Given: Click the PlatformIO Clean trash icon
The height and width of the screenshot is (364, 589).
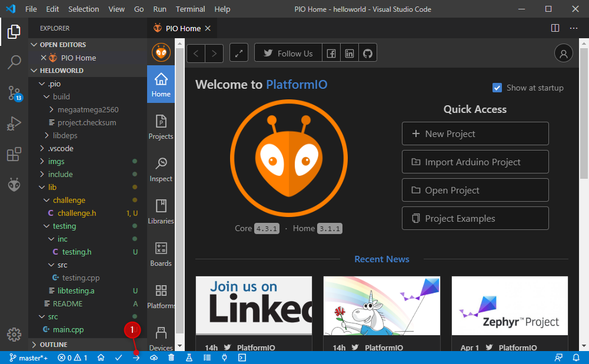Looking at the screenshot, I should coord(171,358).
